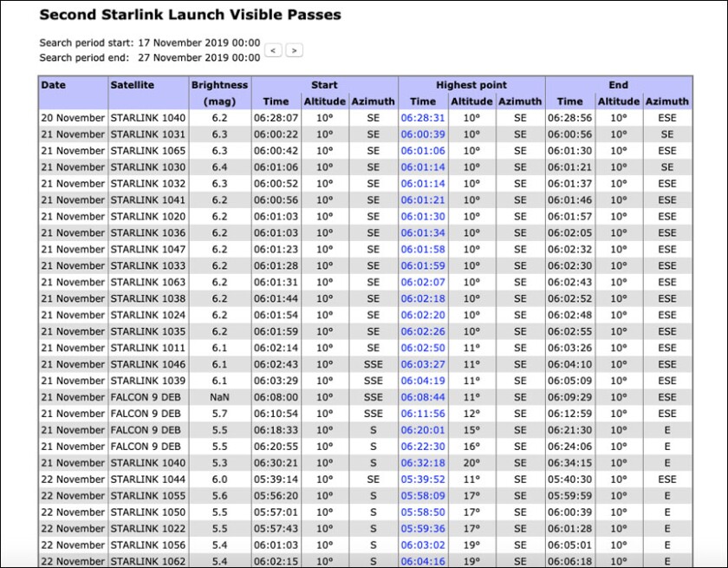Open STARLINK 1056 pass at 06:03:02
Image resolution: width=728 pixels, height=568 pixels.
[422, 545]
